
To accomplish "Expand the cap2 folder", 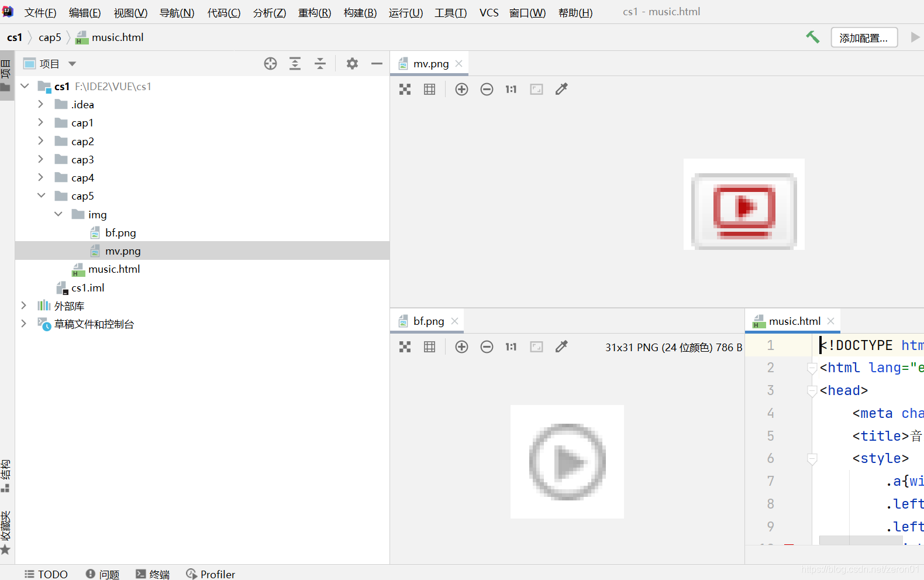I will [x=40, y=141].
